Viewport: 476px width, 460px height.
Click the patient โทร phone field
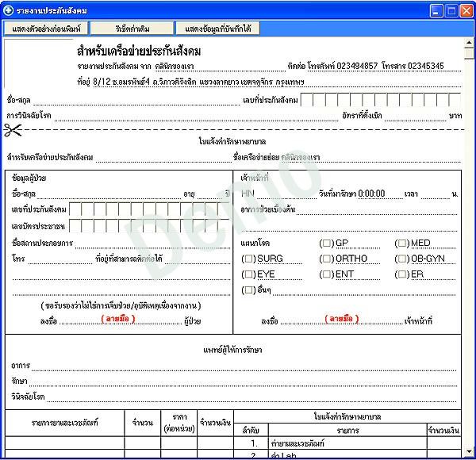(x=60, y=259)
